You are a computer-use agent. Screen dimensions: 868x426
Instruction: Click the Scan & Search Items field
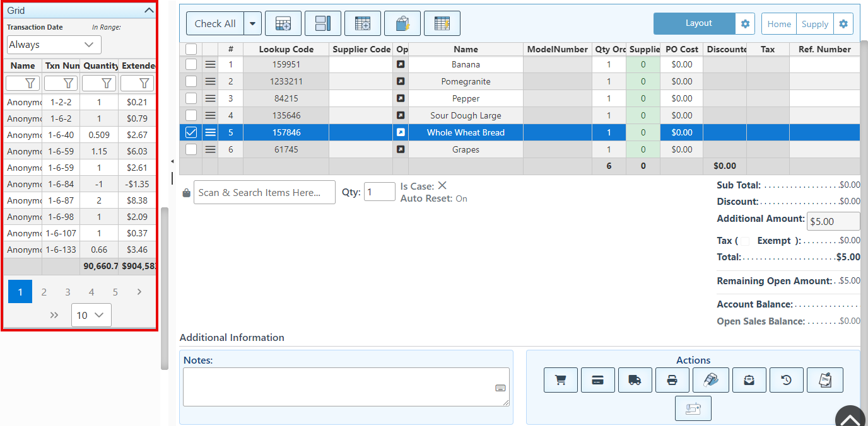click(264, 193)
